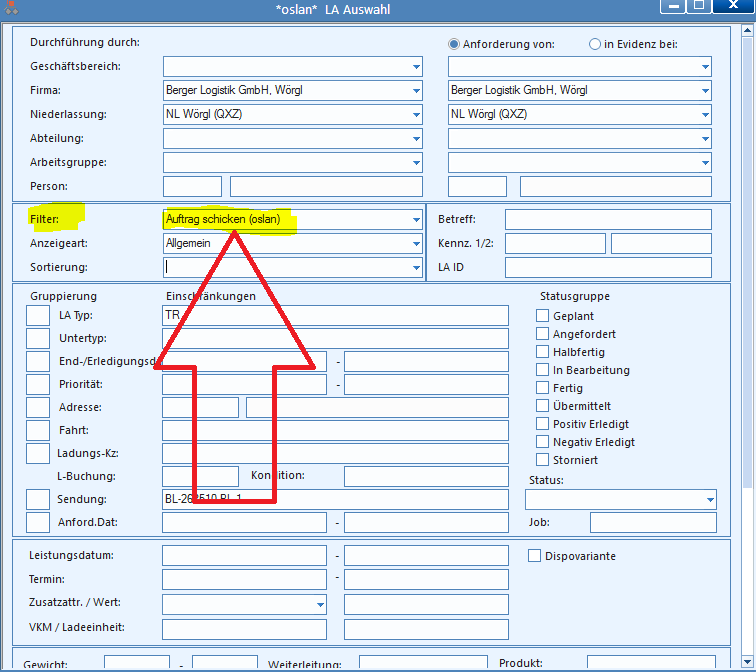The width and height of the screenshot is (756, 672).
Task: Click the L-Buchung input field
Action: click(201, 476)
